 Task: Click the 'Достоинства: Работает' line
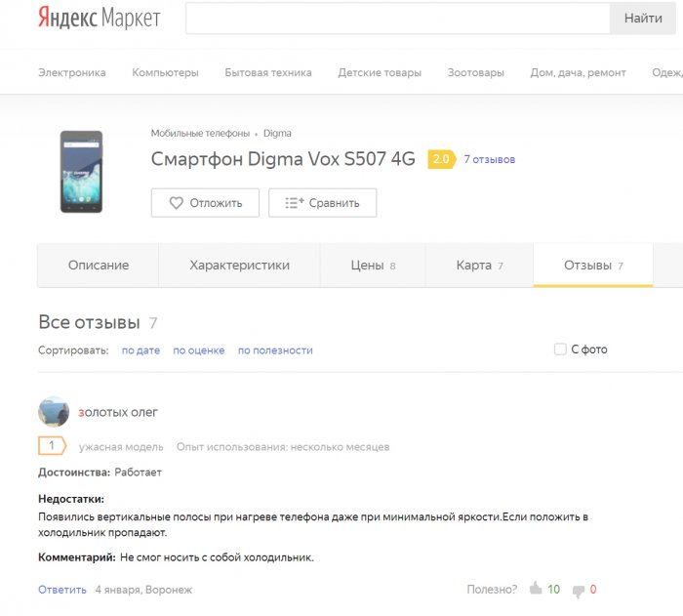(x=100, y=472)
